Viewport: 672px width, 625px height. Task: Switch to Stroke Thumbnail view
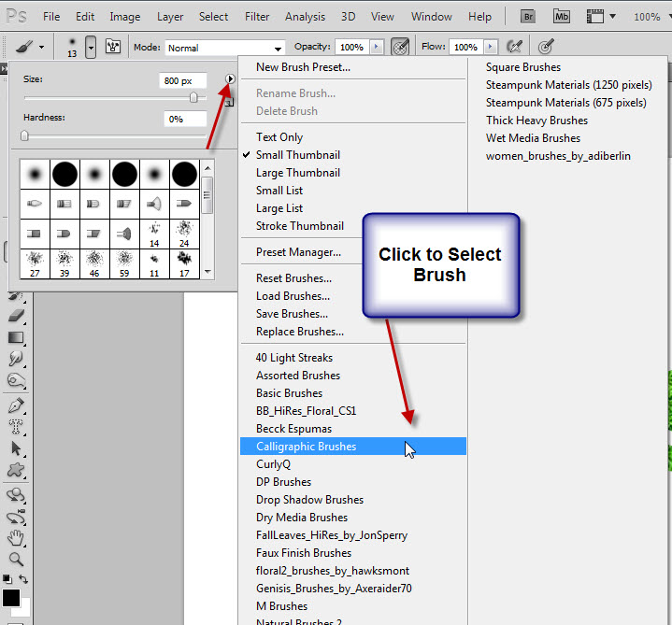pyautogui.click(x=302, y=226)
